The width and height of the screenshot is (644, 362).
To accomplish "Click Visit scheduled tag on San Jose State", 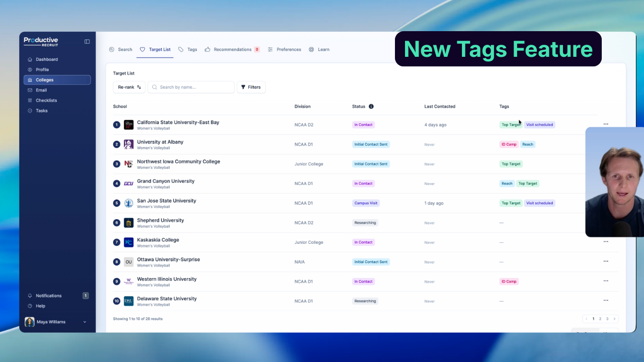I will (x=539, y=203).
